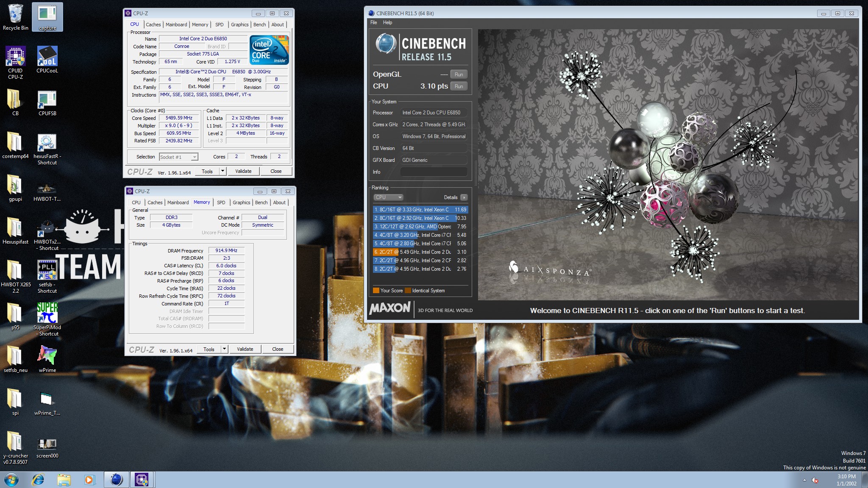Viewport: 868px width, 488px height.
Task: Click the Info input field in Cinebench
Action: coord(434,172)
